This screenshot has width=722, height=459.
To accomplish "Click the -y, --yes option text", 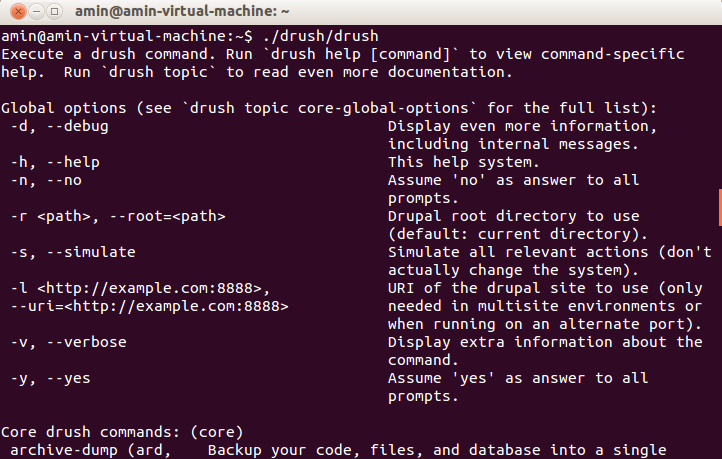I will (50, 378).
